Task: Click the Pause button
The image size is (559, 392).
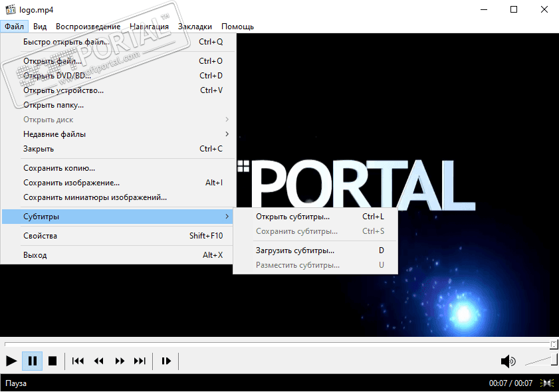Action: (32, 361)
